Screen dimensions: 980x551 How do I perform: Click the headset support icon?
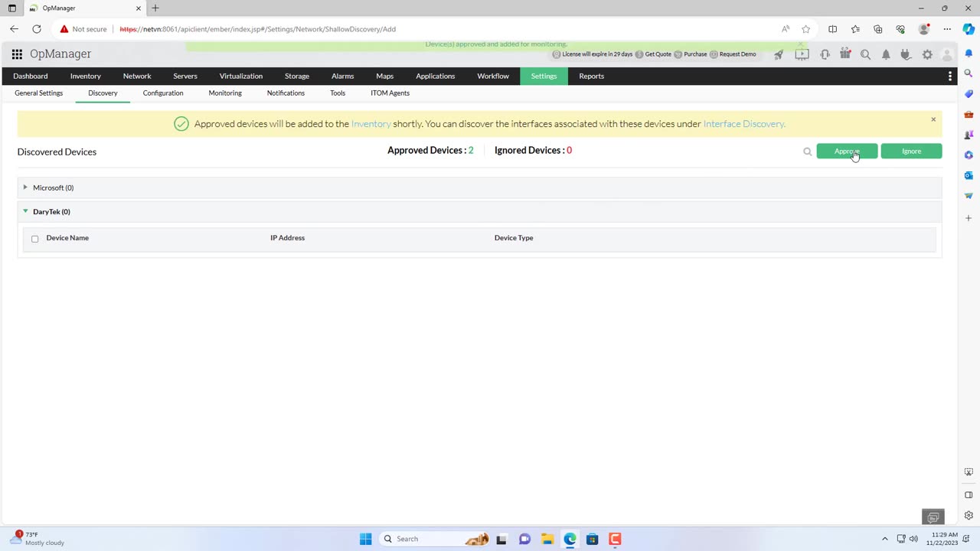coord(825,54)
